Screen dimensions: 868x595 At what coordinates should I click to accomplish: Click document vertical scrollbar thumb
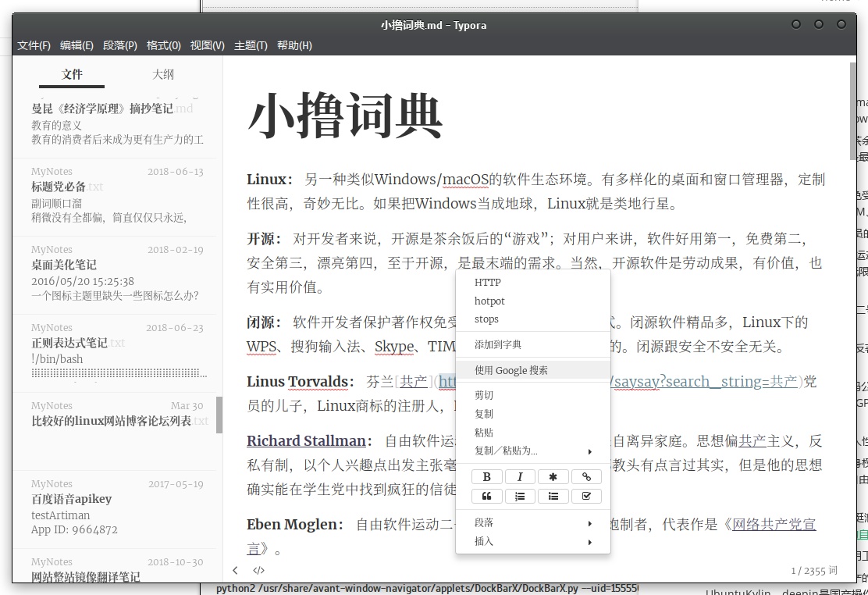[852, 111]
